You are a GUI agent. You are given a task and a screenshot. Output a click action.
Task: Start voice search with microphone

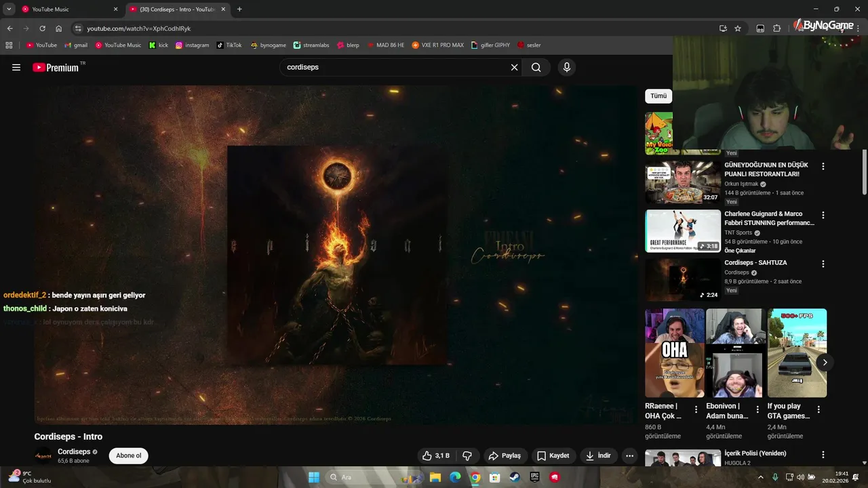(567, 67)
